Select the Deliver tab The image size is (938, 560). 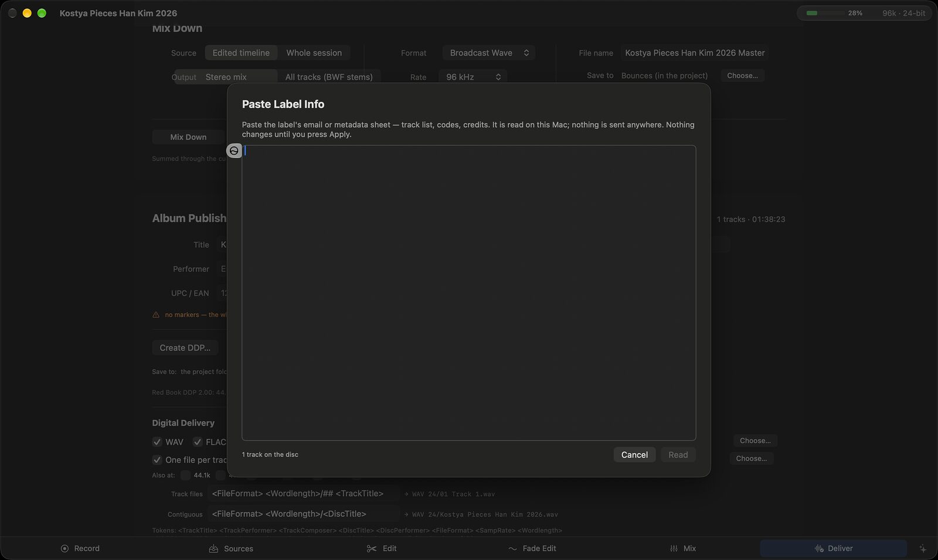833,549
